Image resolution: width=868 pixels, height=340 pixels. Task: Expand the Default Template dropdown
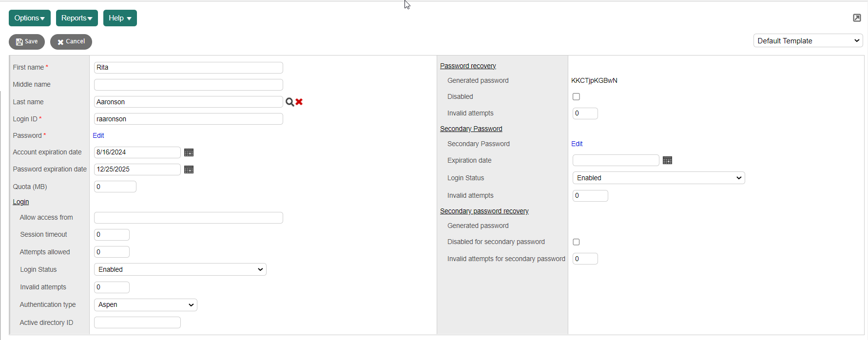coord(808,41)
